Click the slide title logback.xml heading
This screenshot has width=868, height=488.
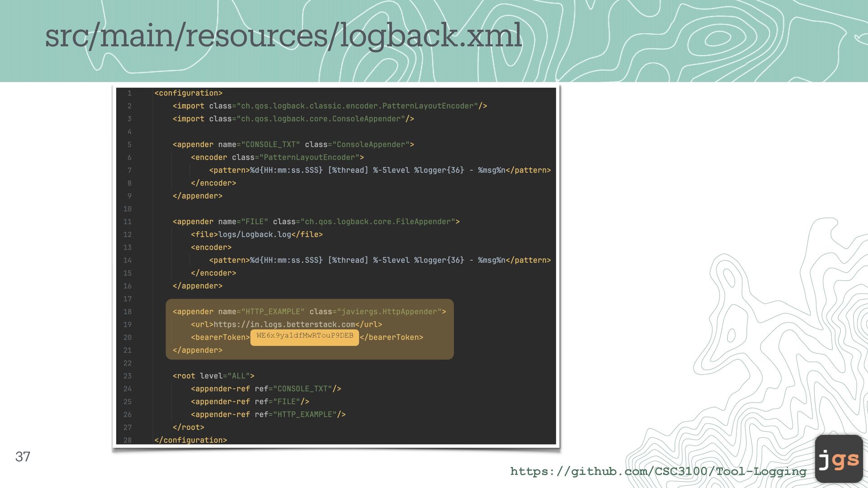pos(283,36)
